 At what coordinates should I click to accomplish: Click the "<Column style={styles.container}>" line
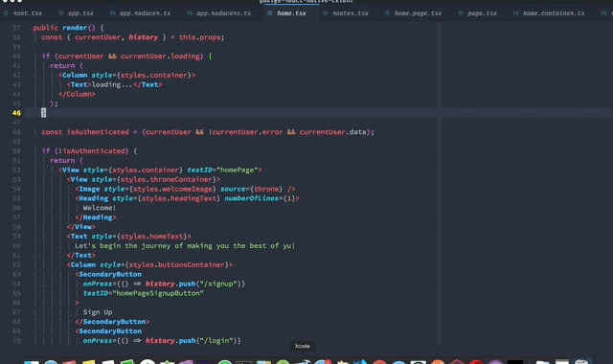(x=127, y=75)
